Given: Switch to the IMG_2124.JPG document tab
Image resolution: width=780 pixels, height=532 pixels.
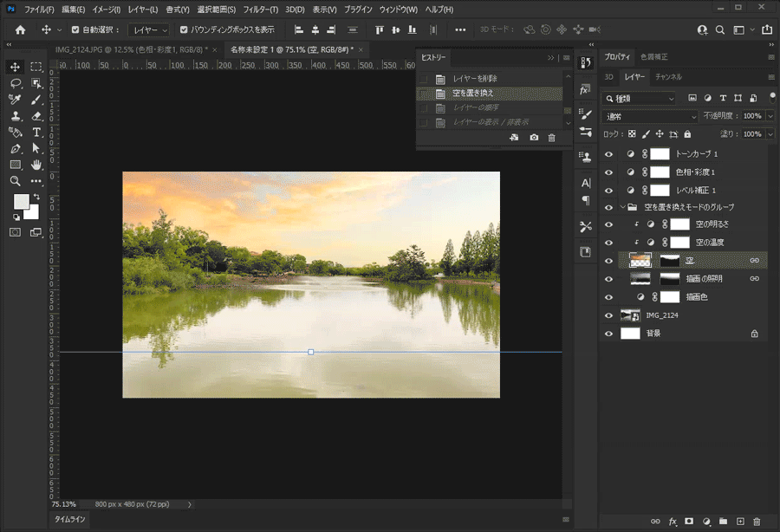Looking at the screenshot, I should click(x=132, y=49).
